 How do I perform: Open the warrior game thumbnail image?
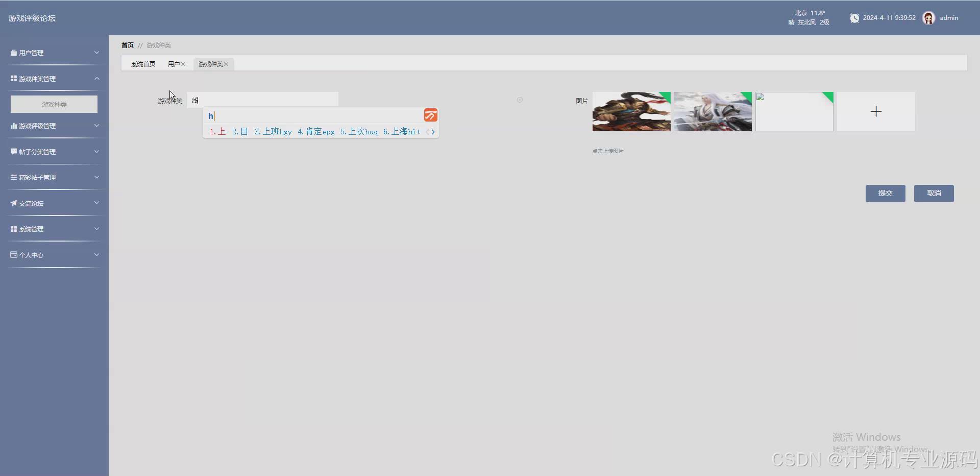pos(631,111)
